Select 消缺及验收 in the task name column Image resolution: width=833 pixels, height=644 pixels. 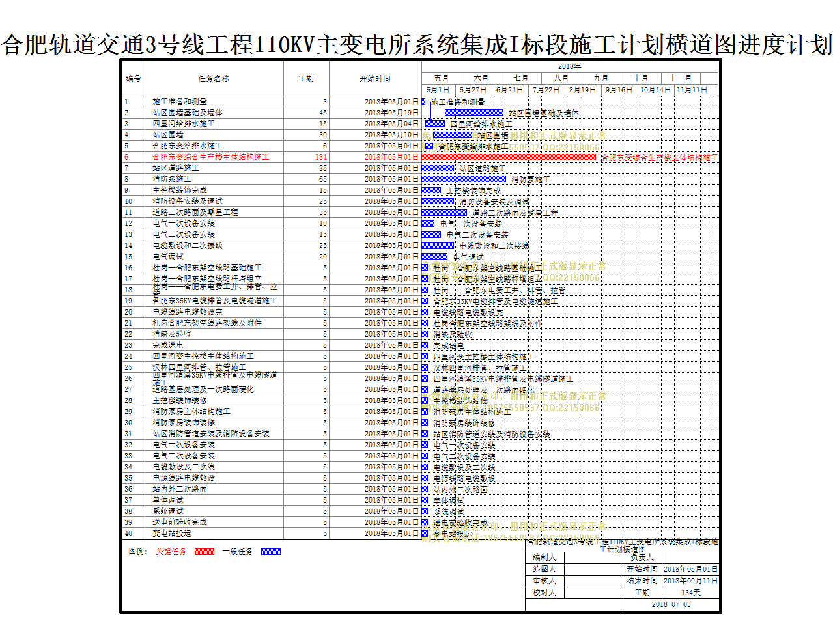172,334
